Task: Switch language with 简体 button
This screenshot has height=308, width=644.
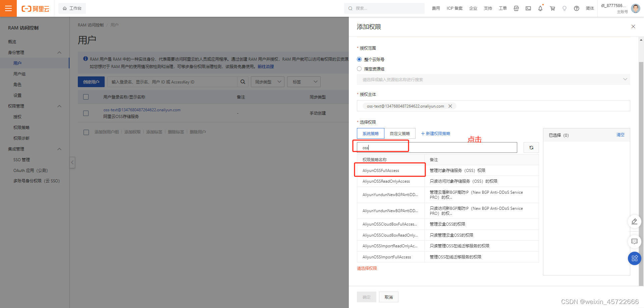Action: tap(590, 8)
